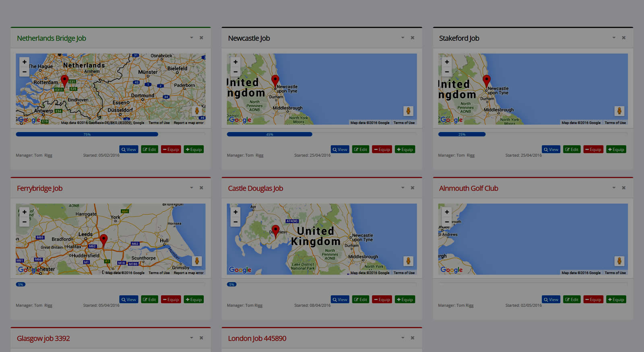Close the Alnmouth Golf Club panel

(623, 188)
